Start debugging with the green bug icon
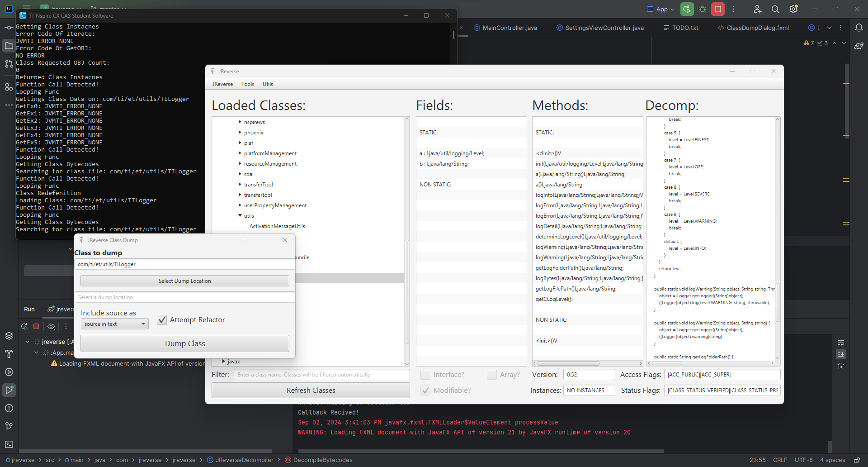 (x=703, y=9)
